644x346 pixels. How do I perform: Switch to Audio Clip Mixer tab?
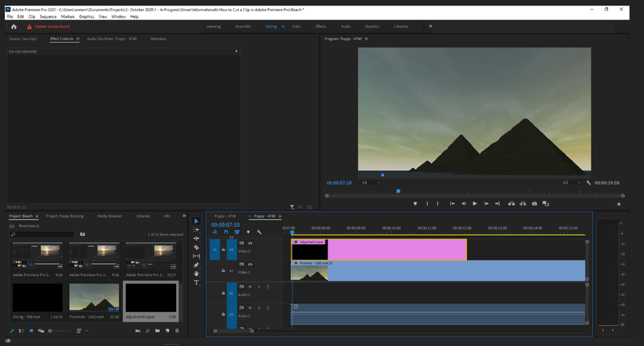(x=112, y=39)
